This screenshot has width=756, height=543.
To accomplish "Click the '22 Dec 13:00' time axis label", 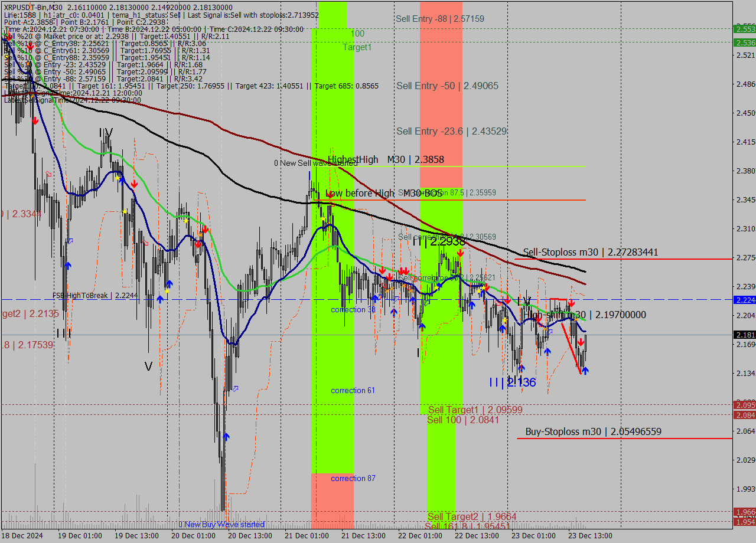I will 476,536.
